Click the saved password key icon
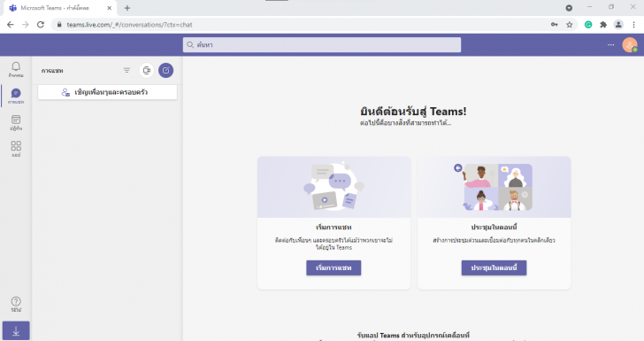 555,25
